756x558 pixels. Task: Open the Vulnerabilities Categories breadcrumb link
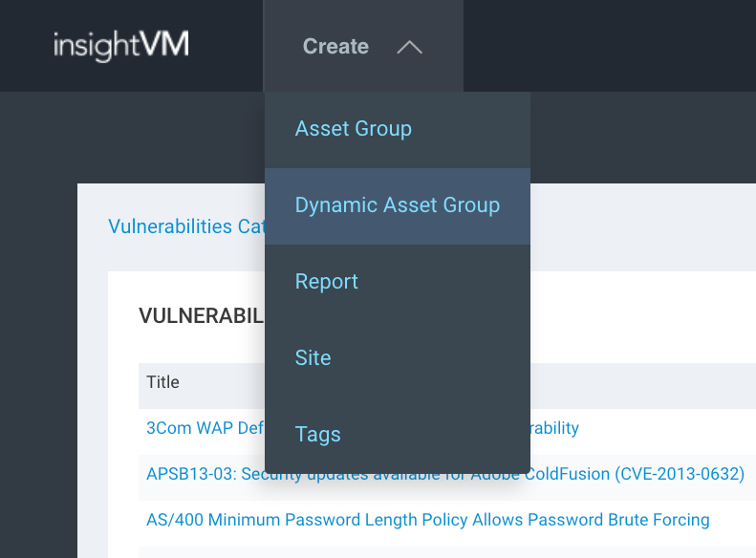[x=184, y=226]
